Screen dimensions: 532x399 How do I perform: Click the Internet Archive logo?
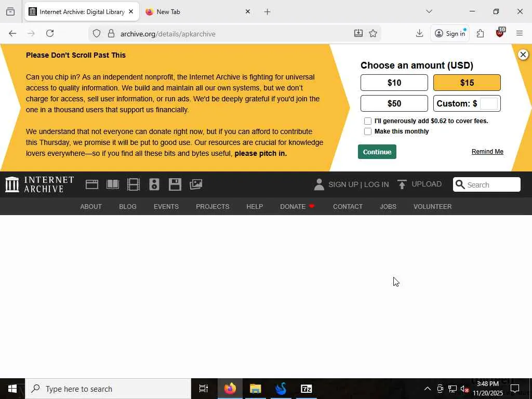39,184
